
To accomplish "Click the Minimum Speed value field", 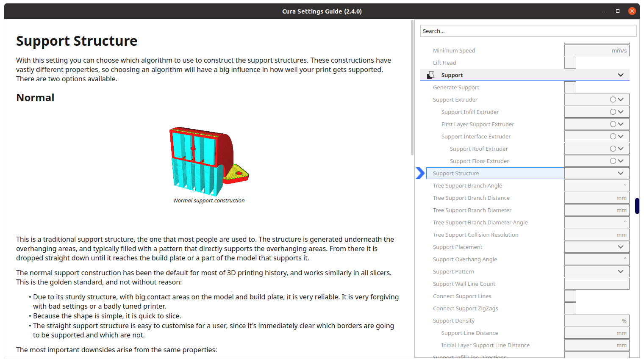I will pyautogui.click(x=597, y=50).
